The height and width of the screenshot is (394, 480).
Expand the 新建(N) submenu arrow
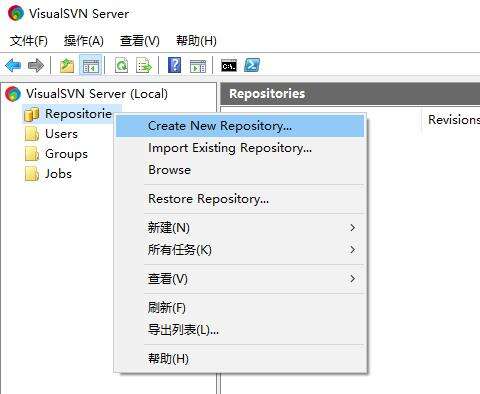tap(353, 228)
